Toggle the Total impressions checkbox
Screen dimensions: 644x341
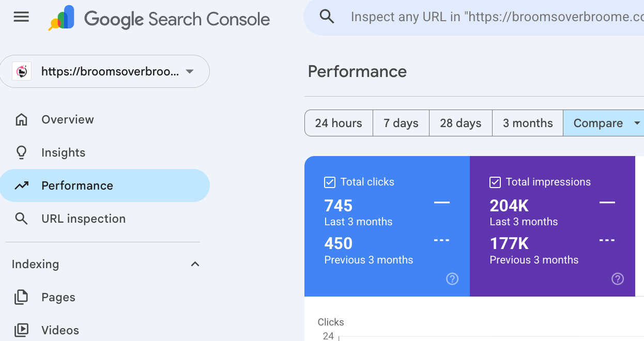495,182
